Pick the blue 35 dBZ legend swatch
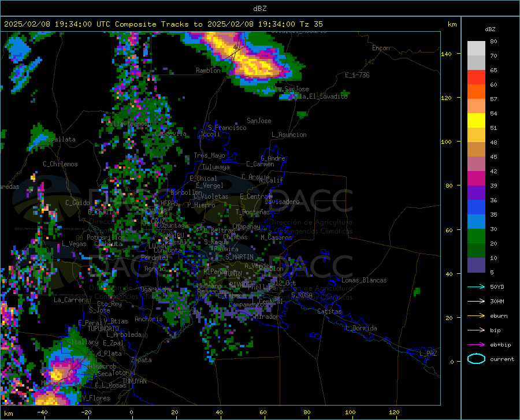520x420 pixels. click(476, 207)
